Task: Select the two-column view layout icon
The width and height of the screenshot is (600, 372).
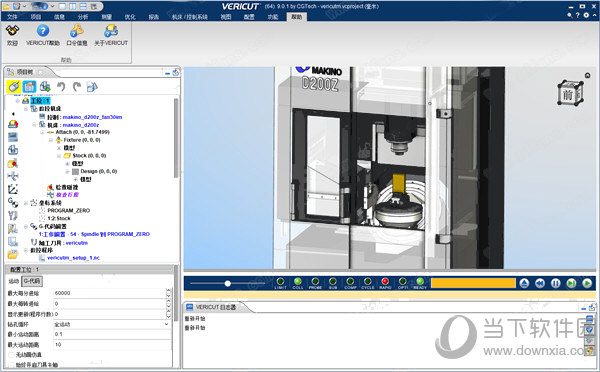Action: coord(73,7)
